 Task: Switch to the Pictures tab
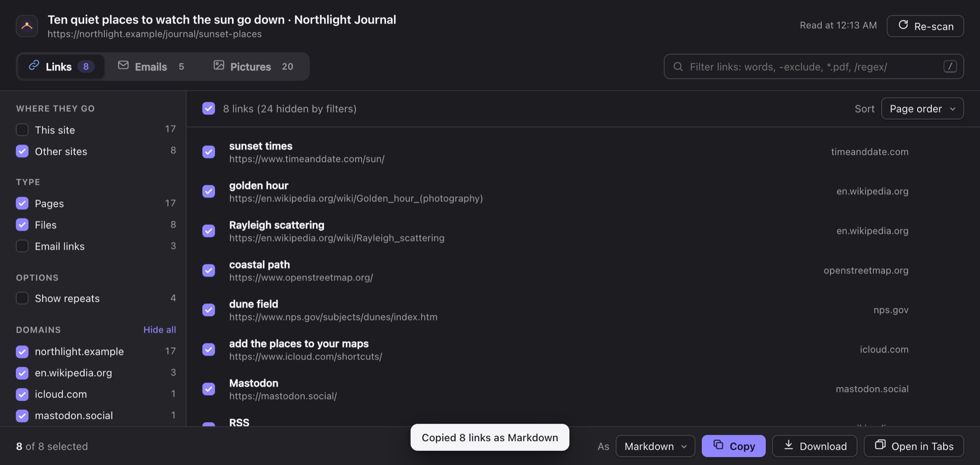[x=253, y=67]
